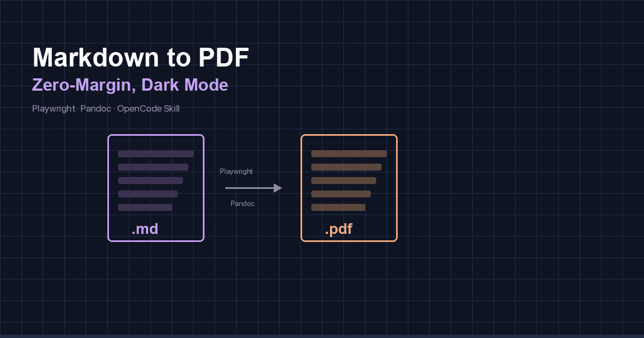Click the 'Markdown to PDF' title
The width and height of the screenshot is (644, 338).
tap(141, 58)
